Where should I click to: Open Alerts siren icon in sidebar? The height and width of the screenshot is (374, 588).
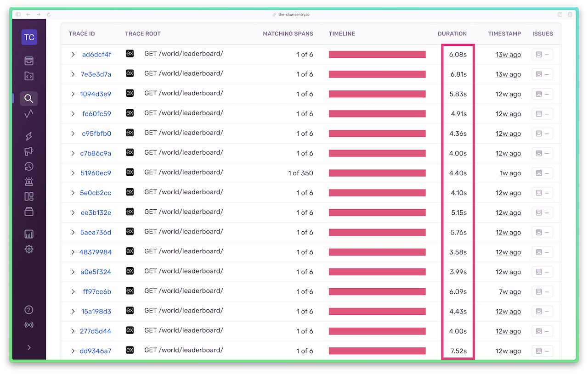[x=29, y=182]
